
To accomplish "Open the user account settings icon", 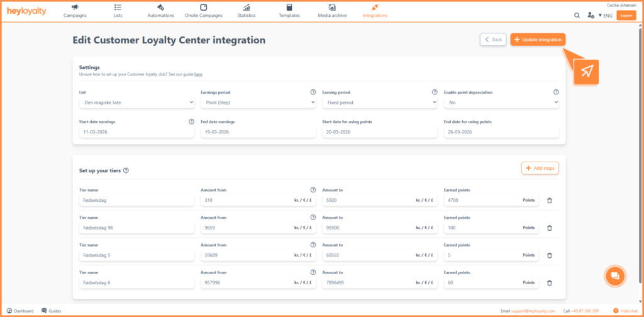I will tap(591, 16).
